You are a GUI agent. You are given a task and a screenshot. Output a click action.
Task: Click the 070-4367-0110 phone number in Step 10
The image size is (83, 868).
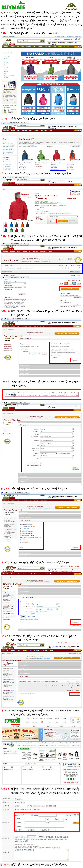pos(72,764)
